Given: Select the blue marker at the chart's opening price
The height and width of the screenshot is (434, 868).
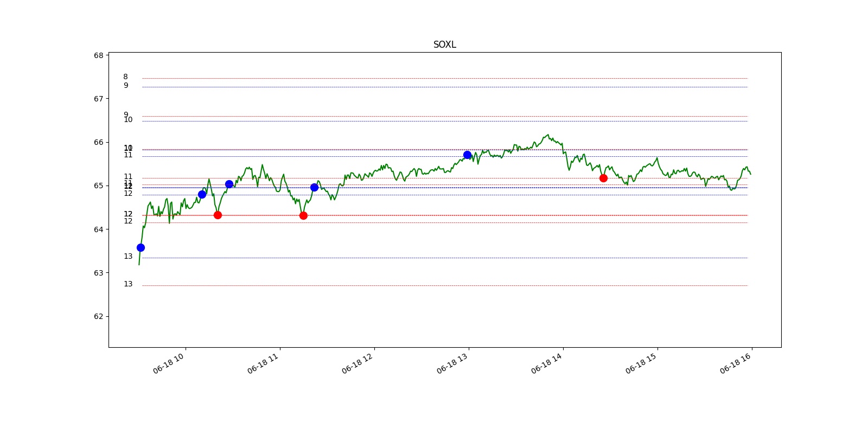Looking at the screenshot, I should (141, 247).
